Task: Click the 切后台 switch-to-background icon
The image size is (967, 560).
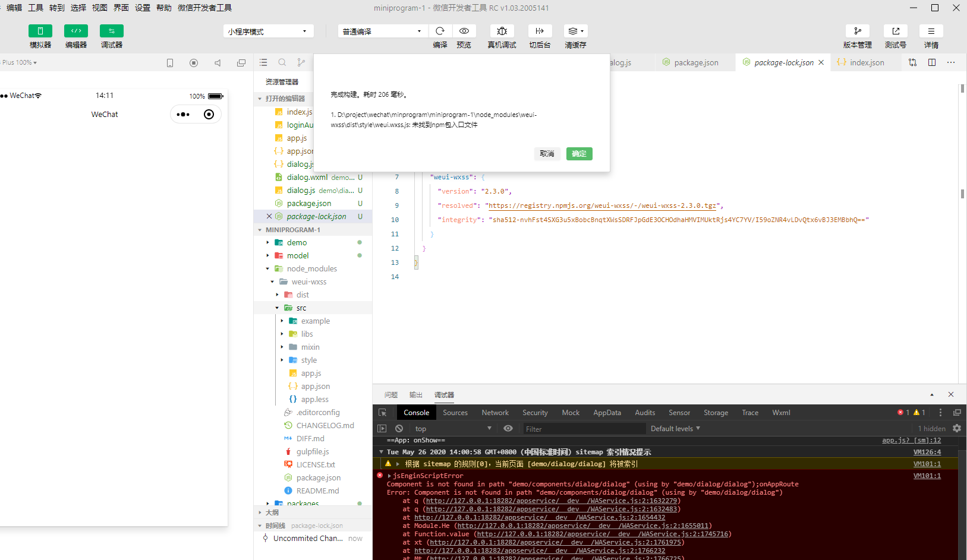Action: (540, 31)
